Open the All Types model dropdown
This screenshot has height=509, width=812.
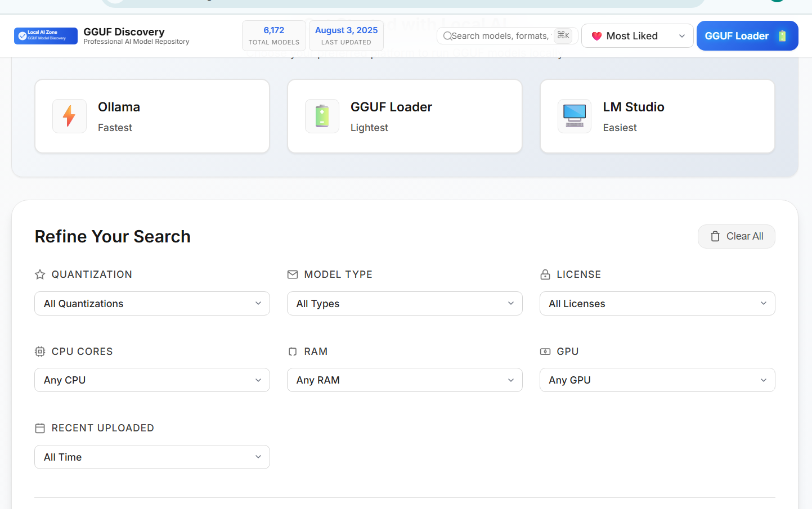pyautogui.click(x=405, y=304)
